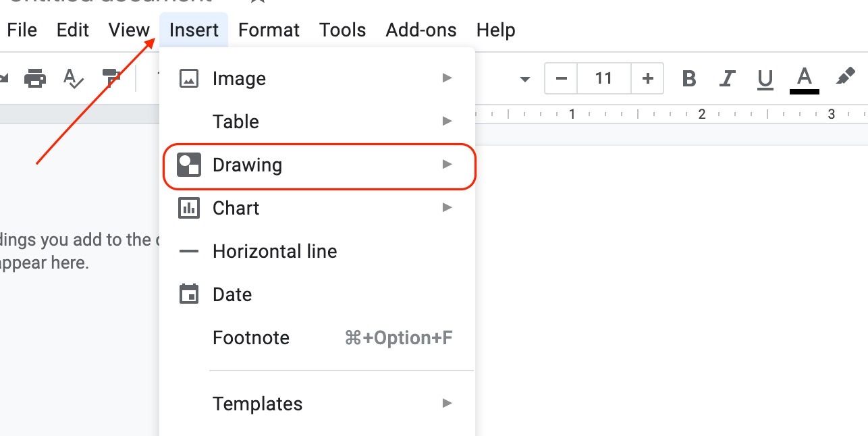Select the Paint format tool
The width and height of the screenshot is (868, 436).
coord(111,78)
